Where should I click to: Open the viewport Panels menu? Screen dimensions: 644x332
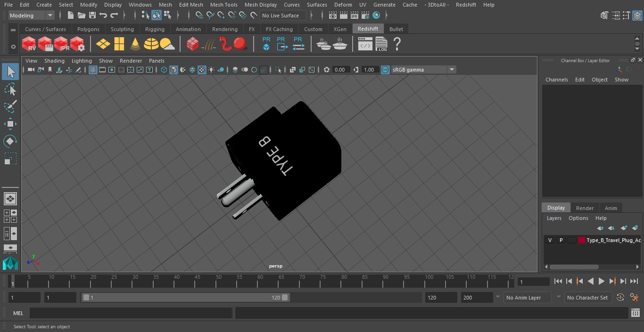point(157,61)
